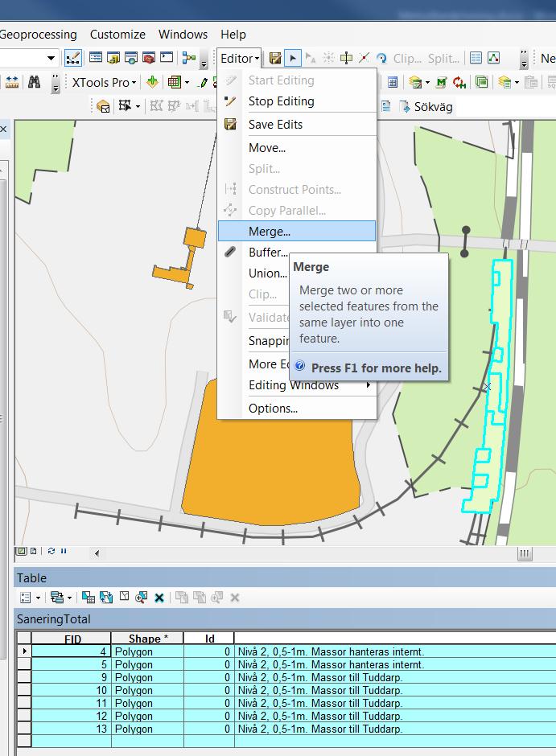Expand XTools table grid dropdown arrow
This screenshot has height=756, width=556.
point(187,83)
